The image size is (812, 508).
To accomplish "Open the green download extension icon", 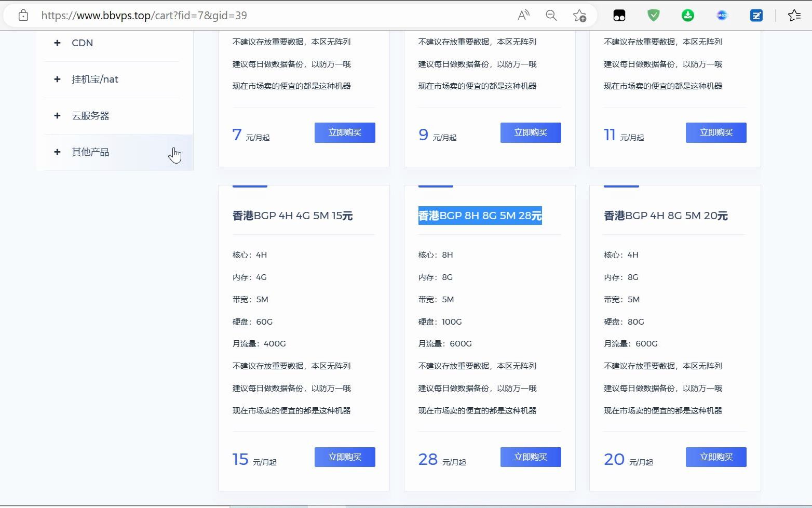I will pyautogui.click(x=688, y=16).
